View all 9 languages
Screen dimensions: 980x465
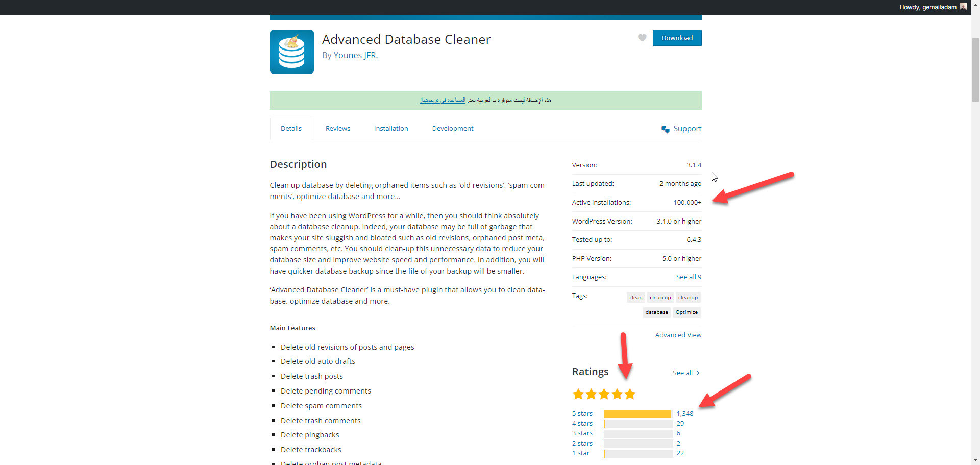tap(689, 277)
